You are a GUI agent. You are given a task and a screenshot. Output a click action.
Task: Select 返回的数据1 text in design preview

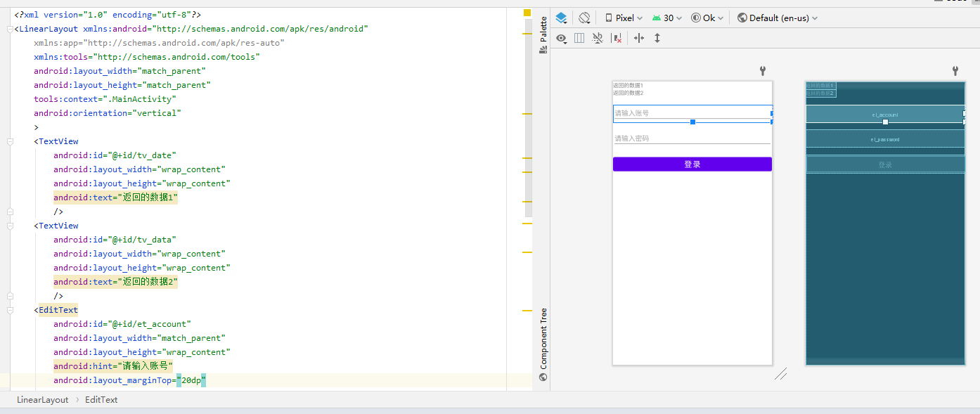(x=628, y=86)
